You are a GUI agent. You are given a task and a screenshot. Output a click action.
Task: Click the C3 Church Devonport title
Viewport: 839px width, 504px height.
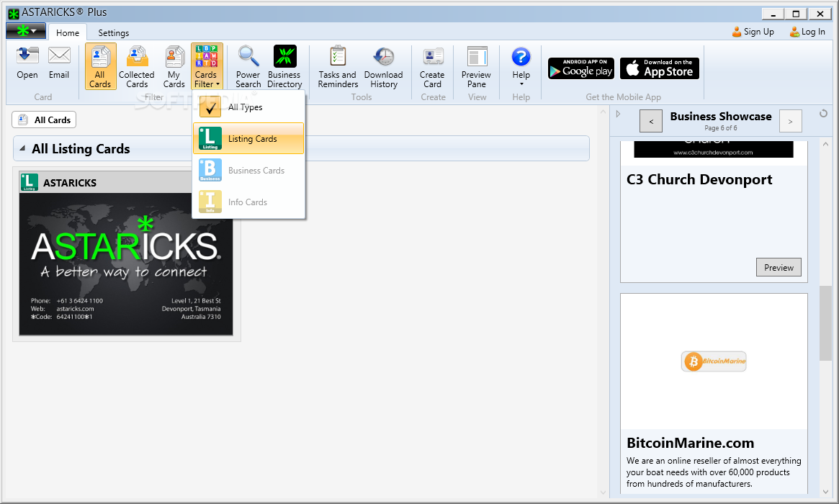(x=699, y=180)
